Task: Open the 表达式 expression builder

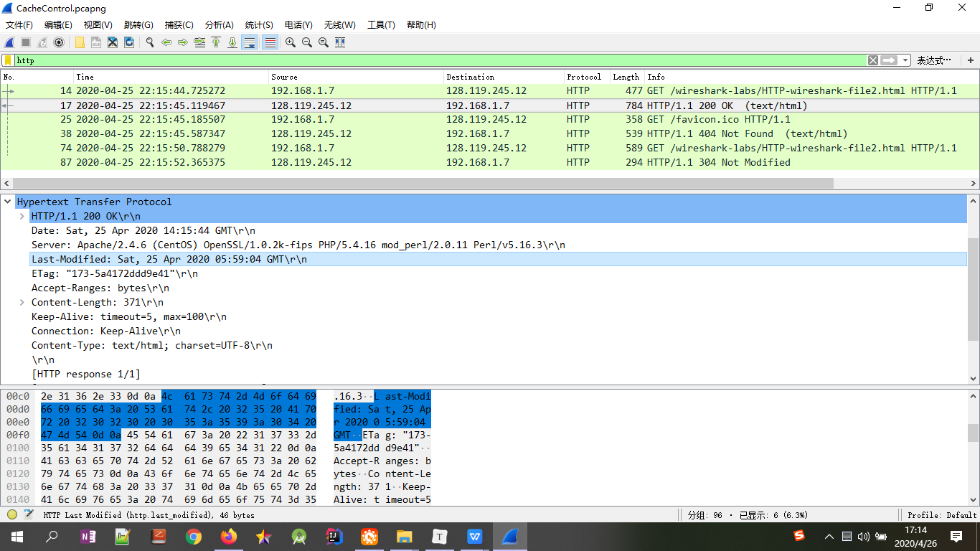Action: pos(934,60)
